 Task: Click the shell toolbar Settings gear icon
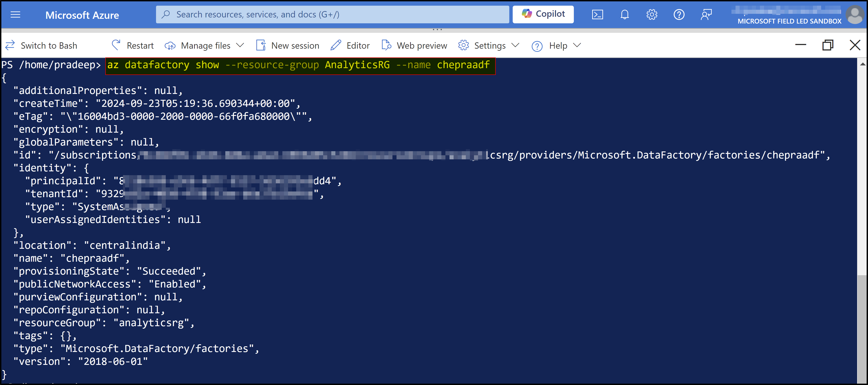tap(463, 45)
